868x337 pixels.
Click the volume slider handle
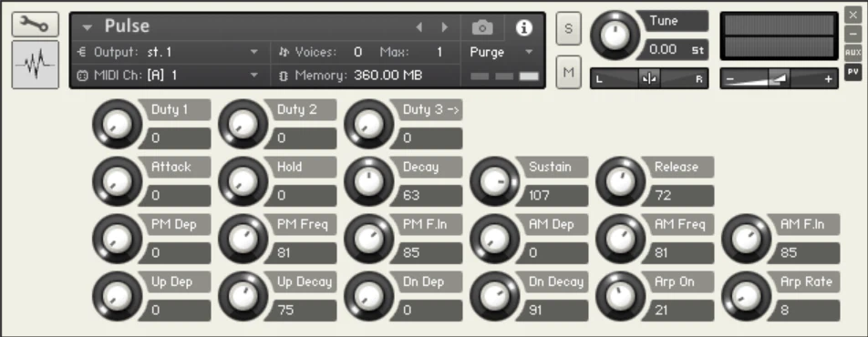[x=780, y=78]
